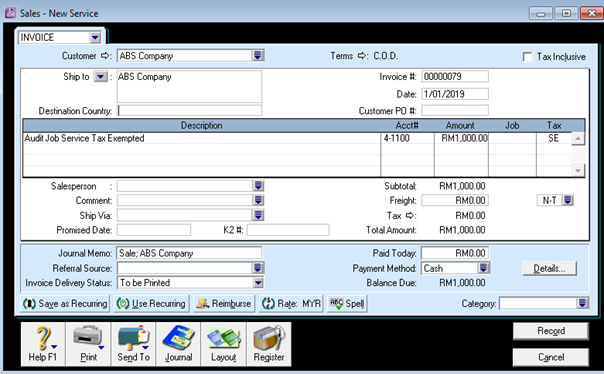This screenshot has width=604, height=374.
Task: Click the Cancel button
Action: coord(551,357)
